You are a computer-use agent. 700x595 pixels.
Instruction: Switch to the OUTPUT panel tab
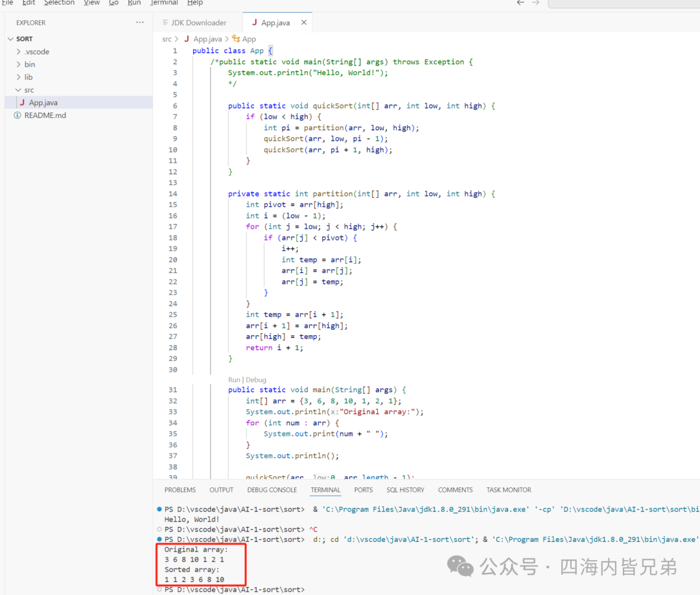coord(222,489)
